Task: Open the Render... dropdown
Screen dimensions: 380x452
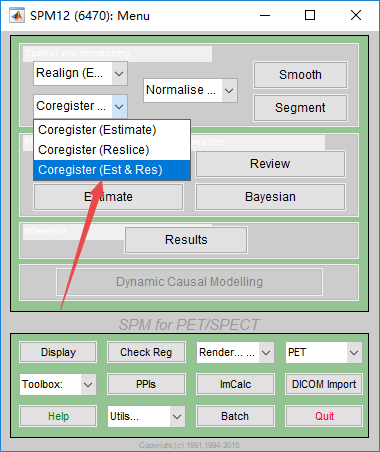Action: point(235,352)
